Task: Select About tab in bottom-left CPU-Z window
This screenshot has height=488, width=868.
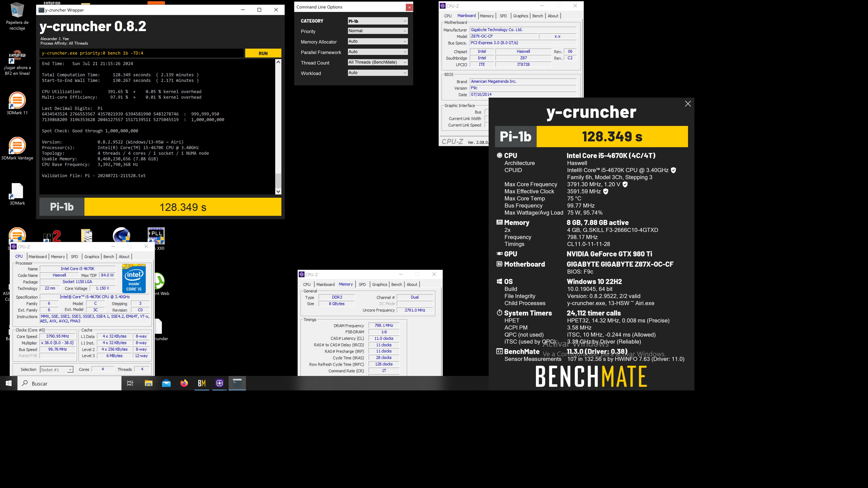Action: 124,257
